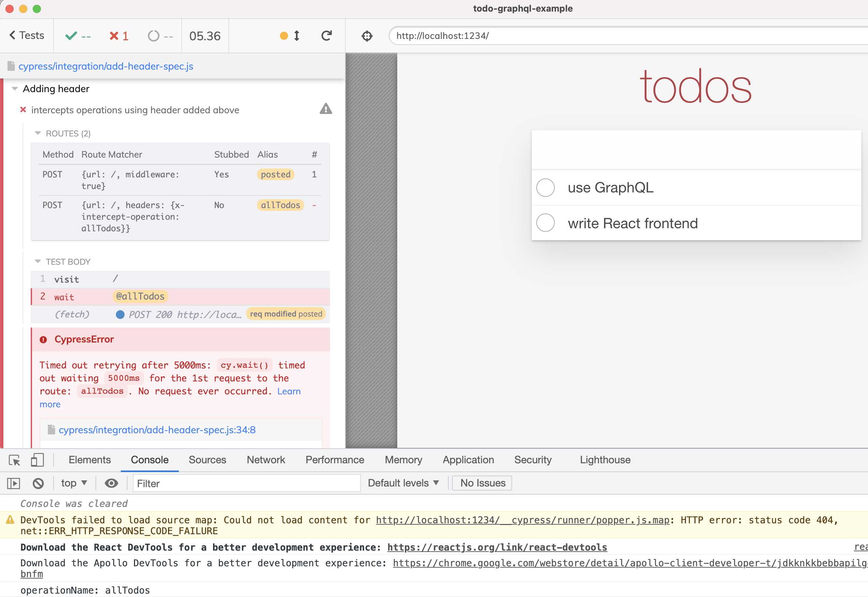Open the sidebar drawer icon in DevTools console

[x=13, y=483]
